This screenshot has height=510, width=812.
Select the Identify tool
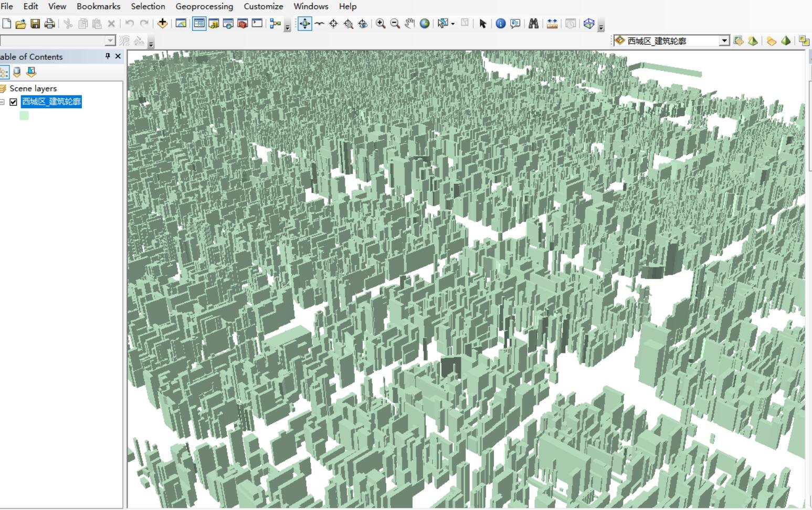point(500,24)
